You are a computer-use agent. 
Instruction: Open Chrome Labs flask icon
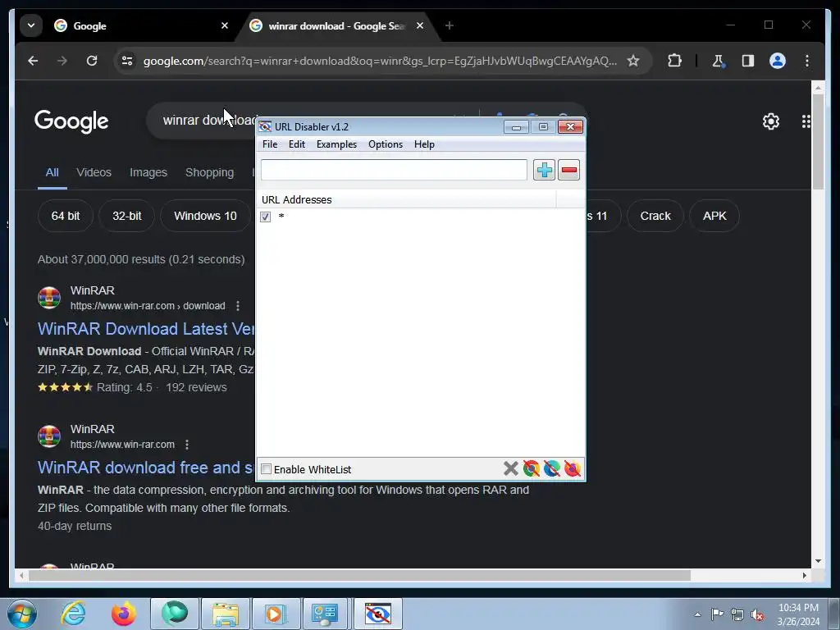point(718,61)
